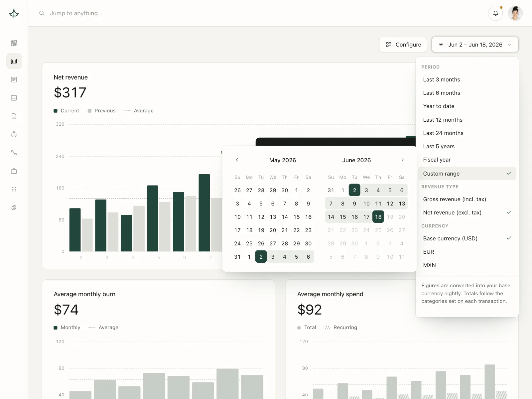Click the May 2026 month heading
The height and width of the screenshot is (399, 532).
(x=283, y=160)
